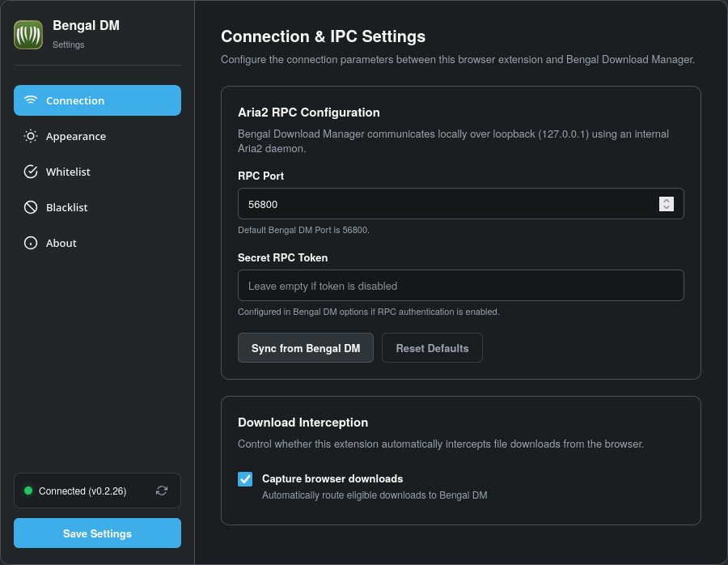Click the Aria2 RPC Configuration heading

(x=309, y=113)
